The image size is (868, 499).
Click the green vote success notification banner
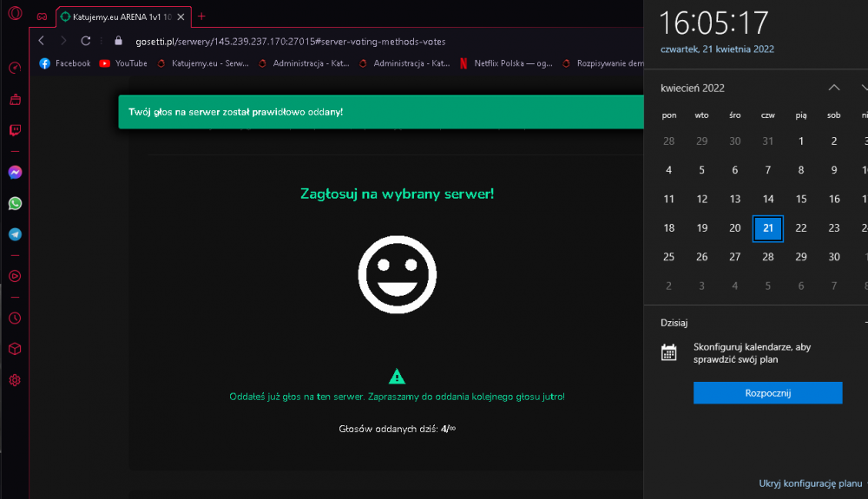381,112
